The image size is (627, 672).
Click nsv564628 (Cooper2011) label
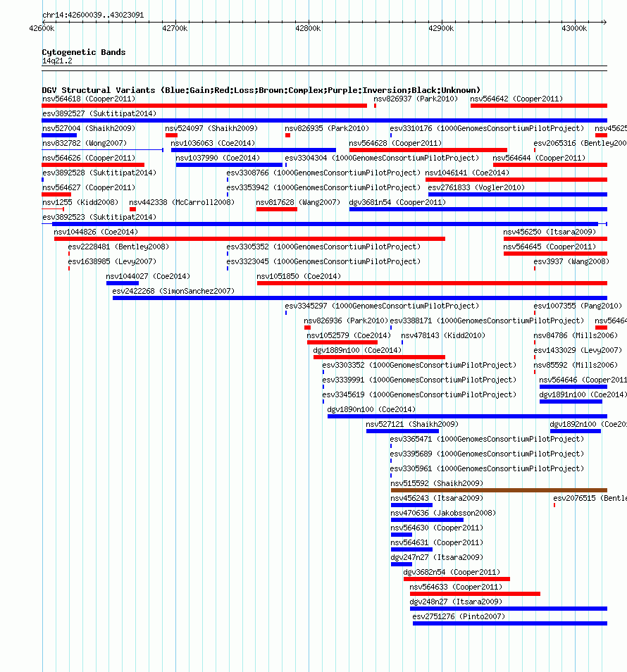(x=395, y=143)
